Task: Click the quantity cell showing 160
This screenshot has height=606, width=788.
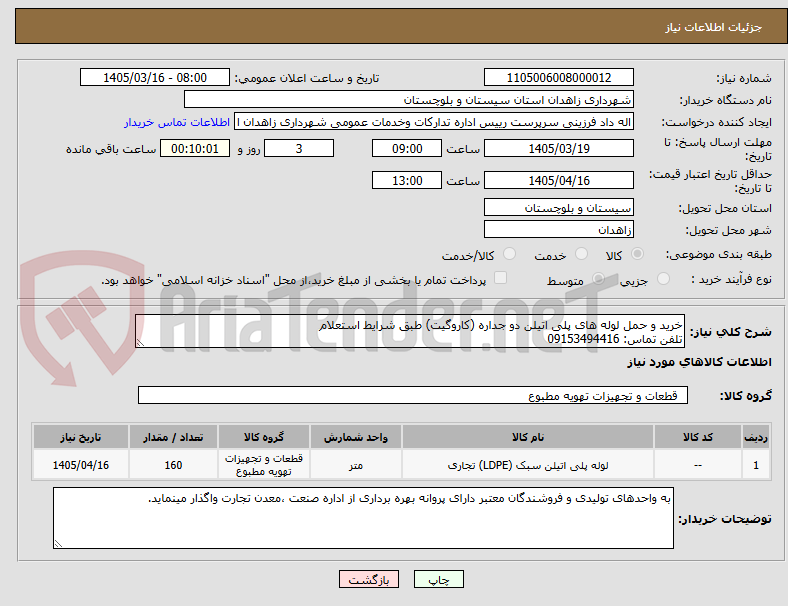Action: [173, 465]
